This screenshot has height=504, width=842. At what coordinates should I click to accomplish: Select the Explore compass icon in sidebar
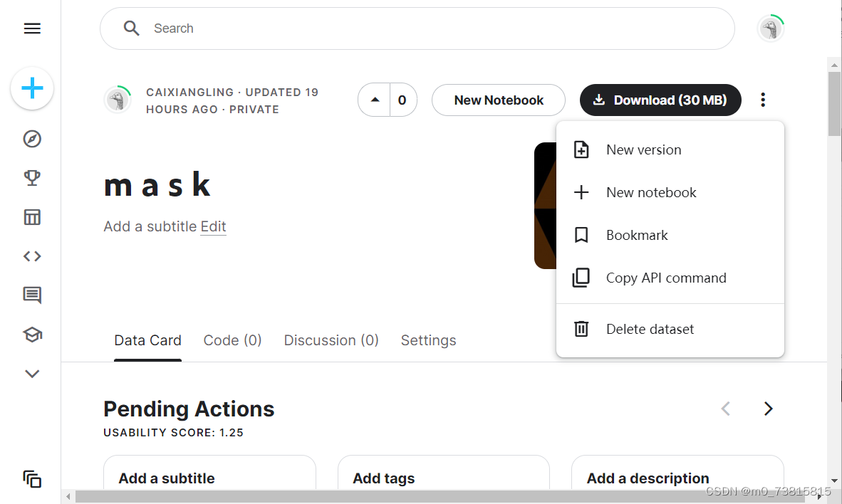[x=31, y=139]
